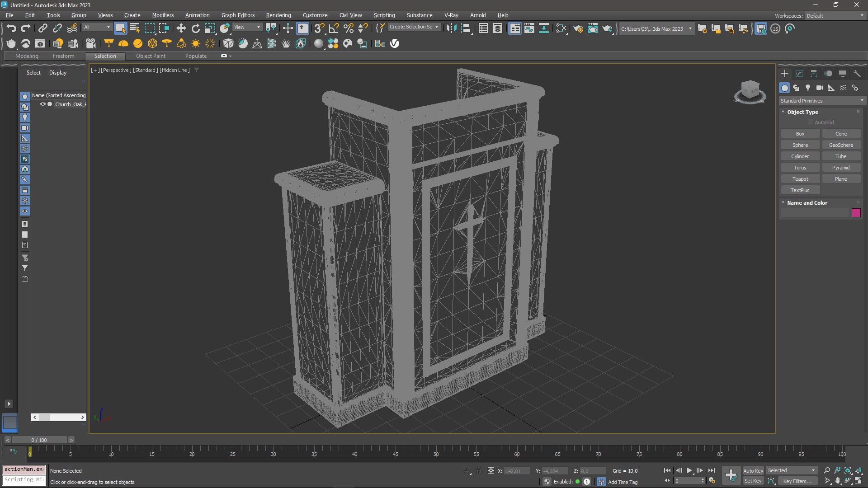Screen dimensions: 868x488
Task: Click the V-Ray toolbar logo icon
Action: click(395, 43)
